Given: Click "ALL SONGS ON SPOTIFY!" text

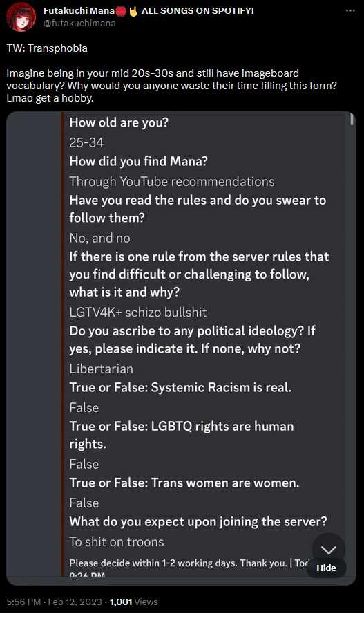Looking at the screenshot, I should (x=198, y=11).
